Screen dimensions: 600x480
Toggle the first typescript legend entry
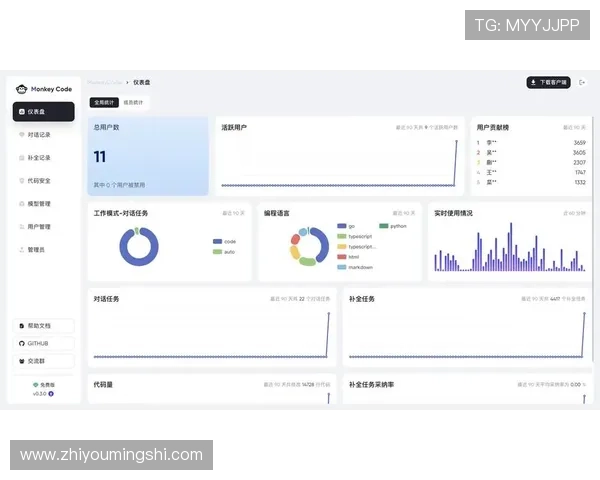(355, 236)
